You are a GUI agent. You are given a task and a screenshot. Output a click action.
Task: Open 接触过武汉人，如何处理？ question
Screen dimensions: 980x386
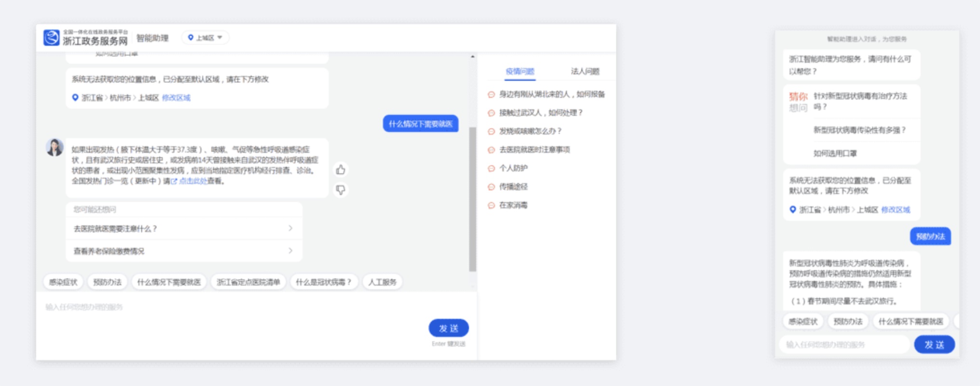[x=541, y=113]
